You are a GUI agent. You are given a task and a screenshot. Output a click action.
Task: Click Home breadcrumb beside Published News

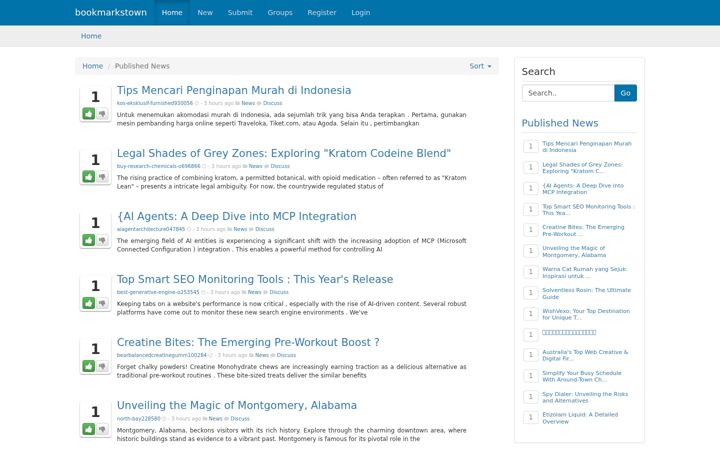point(92,66)
